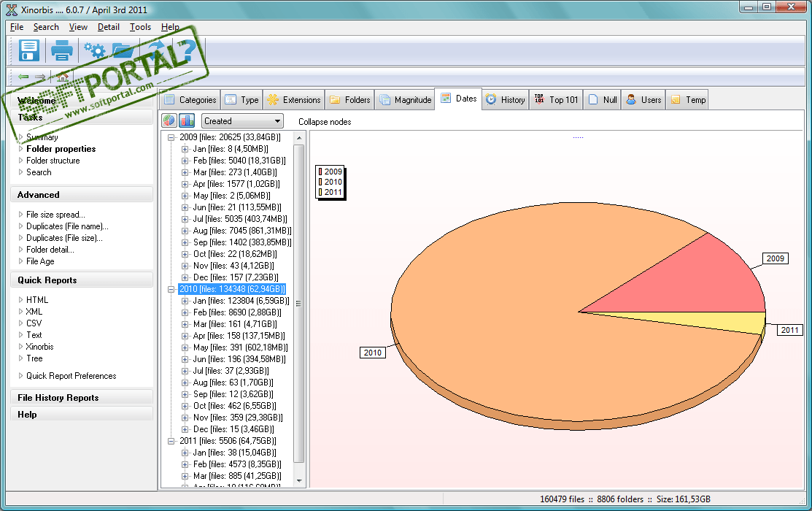This screenshot has width=812, height=511.
Task: Select the 2010 Jul row with 37 files
Action: point(231,371)
